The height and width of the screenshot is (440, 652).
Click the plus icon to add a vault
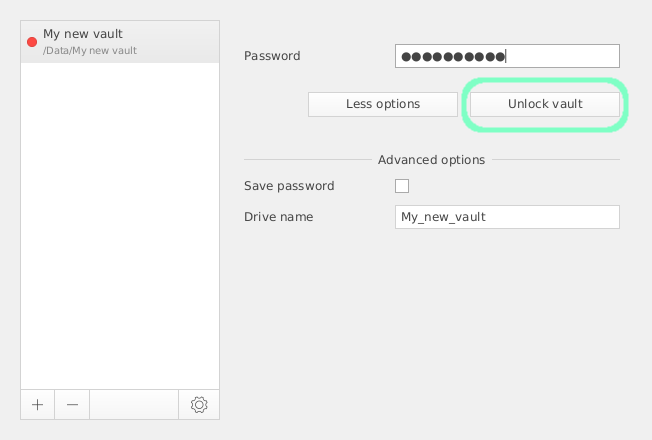(37, 405)
